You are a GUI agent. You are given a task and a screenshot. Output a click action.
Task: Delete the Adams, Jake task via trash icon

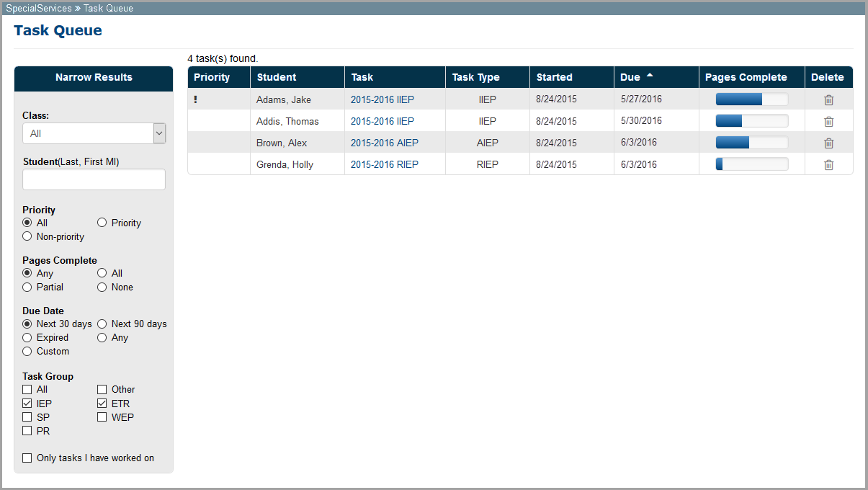pyautogui.click(x=828, y=100)
